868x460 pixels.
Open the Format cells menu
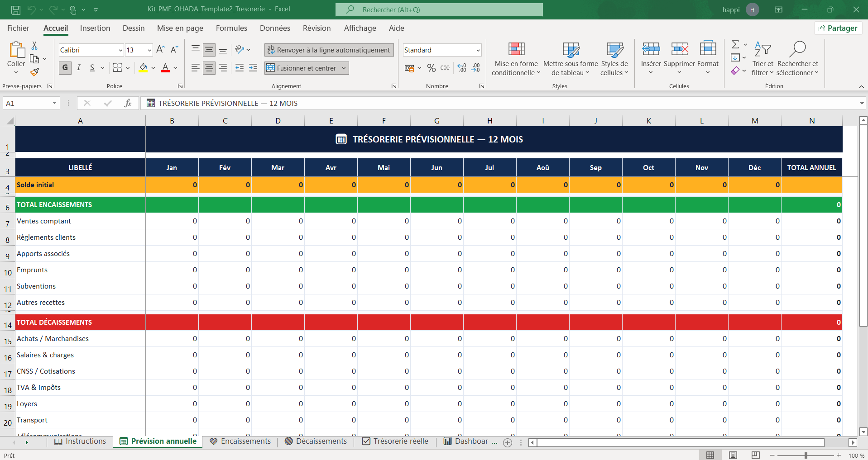[708, 59]
